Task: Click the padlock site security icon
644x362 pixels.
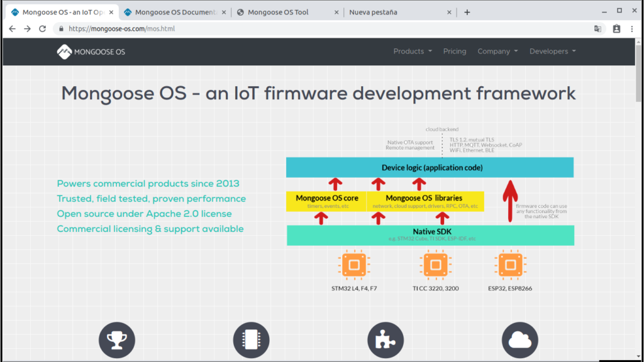Action: click(x=61, y=29)
